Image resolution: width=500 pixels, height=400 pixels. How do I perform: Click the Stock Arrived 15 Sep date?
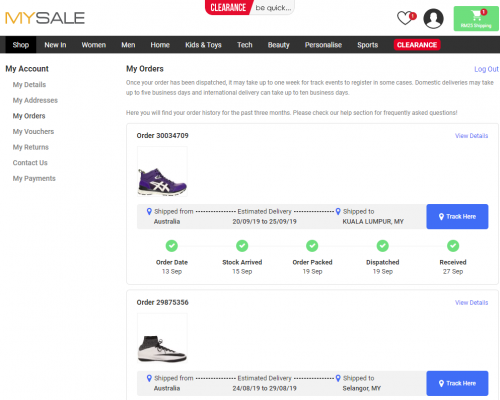click(242, 271)
